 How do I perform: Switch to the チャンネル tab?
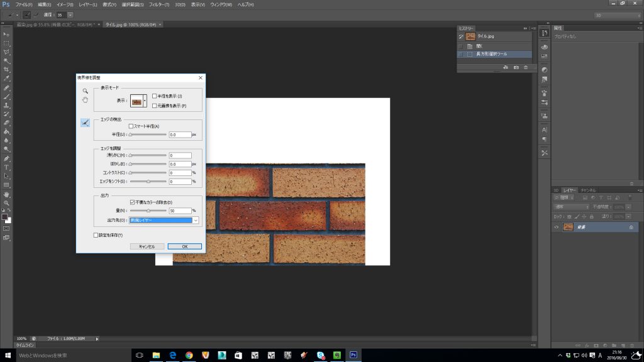(588, 190)
